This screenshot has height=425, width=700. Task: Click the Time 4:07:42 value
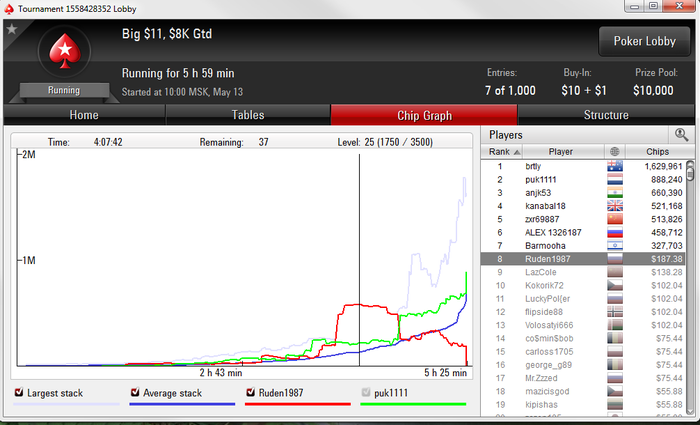(x=108, y=142)
